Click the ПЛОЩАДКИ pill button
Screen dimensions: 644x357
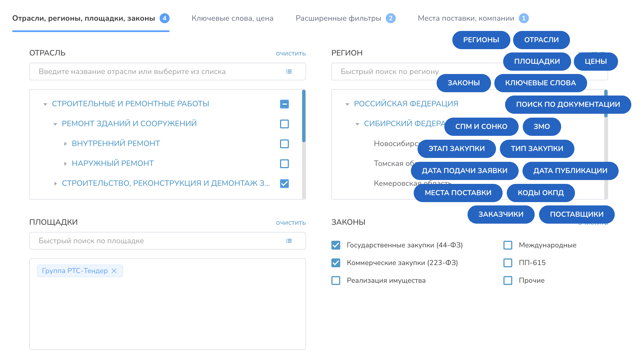tap(537, 62)
